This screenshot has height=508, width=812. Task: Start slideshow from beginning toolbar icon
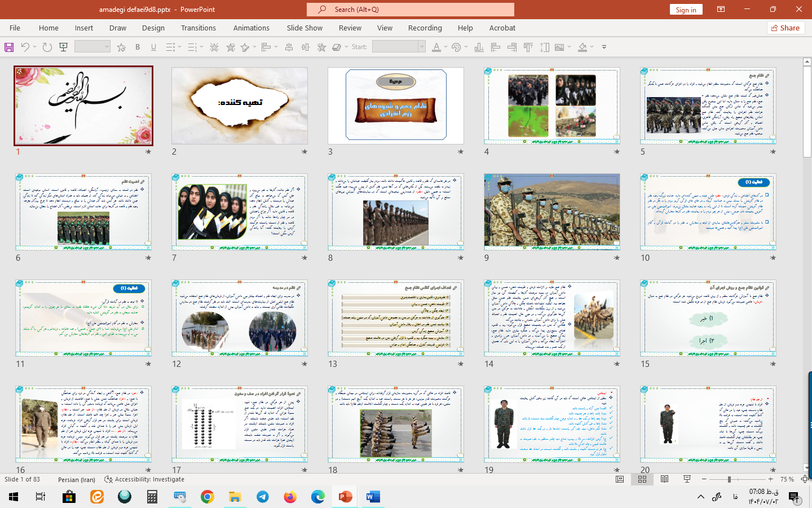pyautogui.click(x=64, y=47)
